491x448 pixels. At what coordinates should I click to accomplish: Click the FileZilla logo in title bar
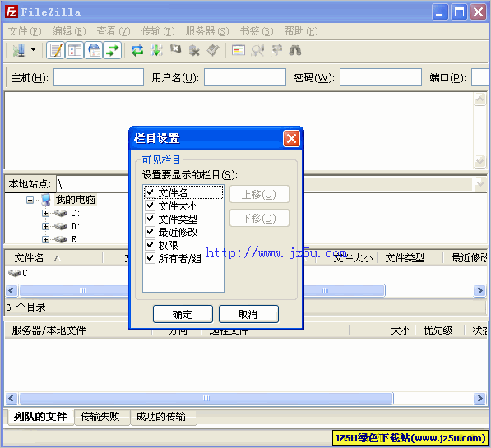coord(12,12)
